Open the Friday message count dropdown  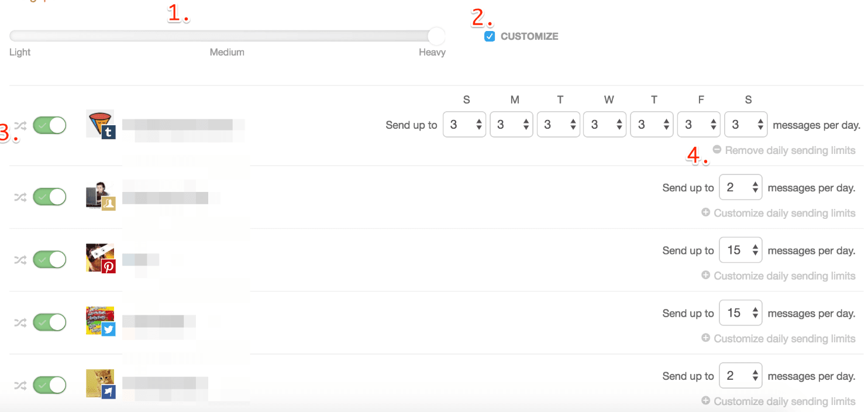(x=698, y=125)
